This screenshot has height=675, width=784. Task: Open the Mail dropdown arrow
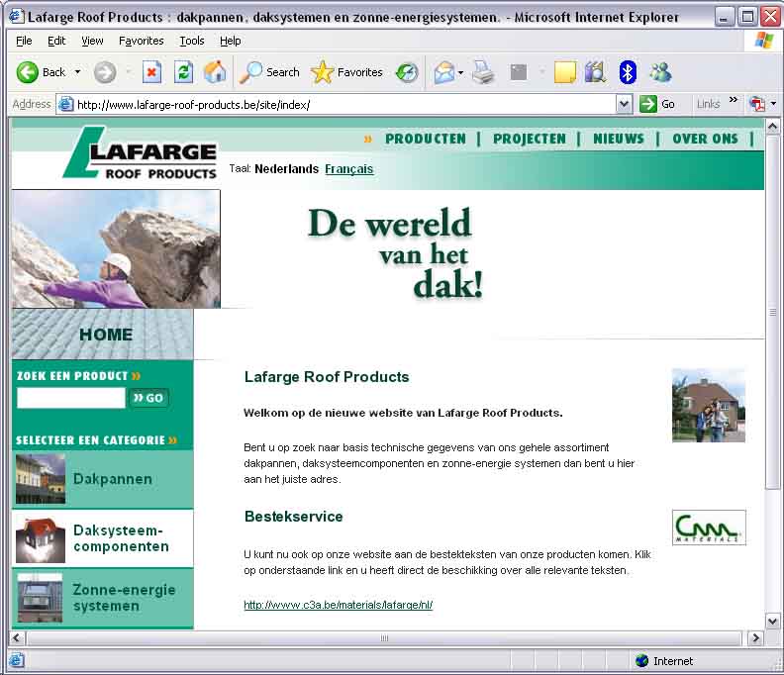tap(461, 73)
